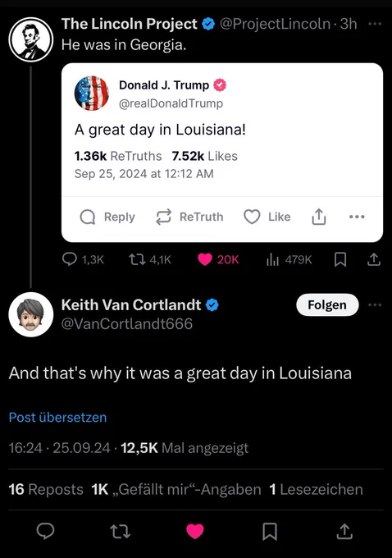Bookmark Keith Van Cortlandt's post
The width and height of the screenshot is (392, 558).
click(270, 531)
